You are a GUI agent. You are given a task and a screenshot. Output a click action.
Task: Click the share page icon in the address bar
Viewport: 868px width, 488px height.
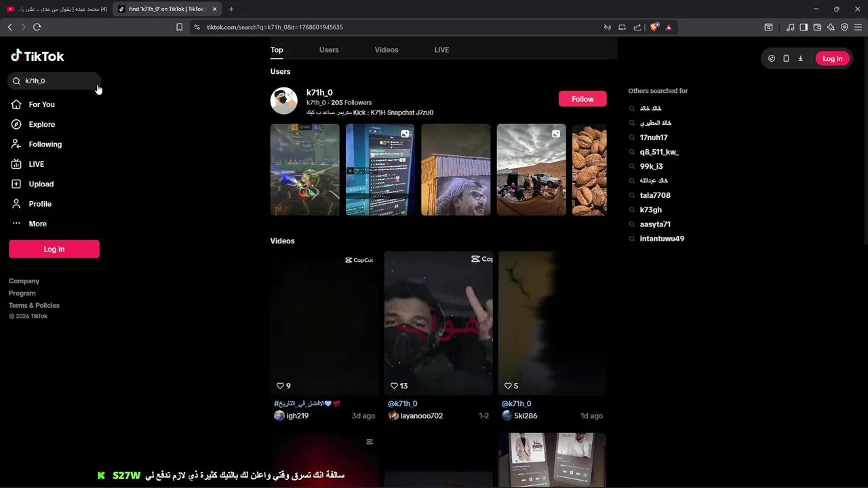637,27
